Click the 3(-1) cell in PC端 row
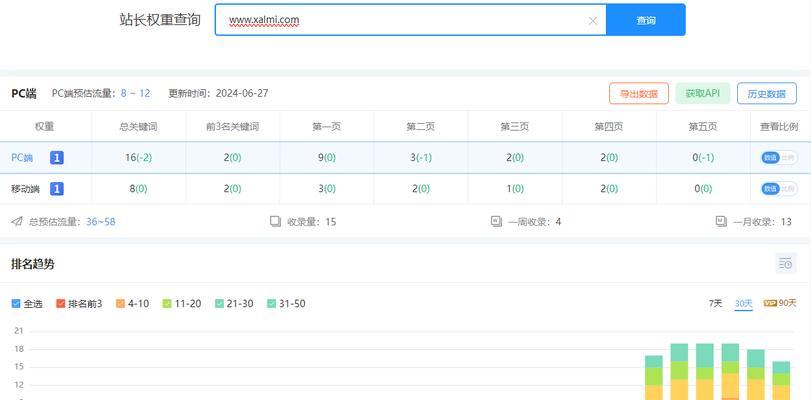811x400 pixels. point(421,158)
